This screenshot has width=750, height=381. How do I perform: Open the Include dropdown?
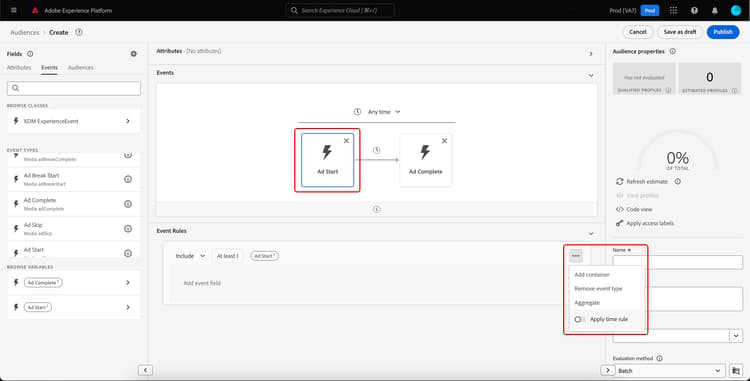pyautogui.click(x=190, y=256)
